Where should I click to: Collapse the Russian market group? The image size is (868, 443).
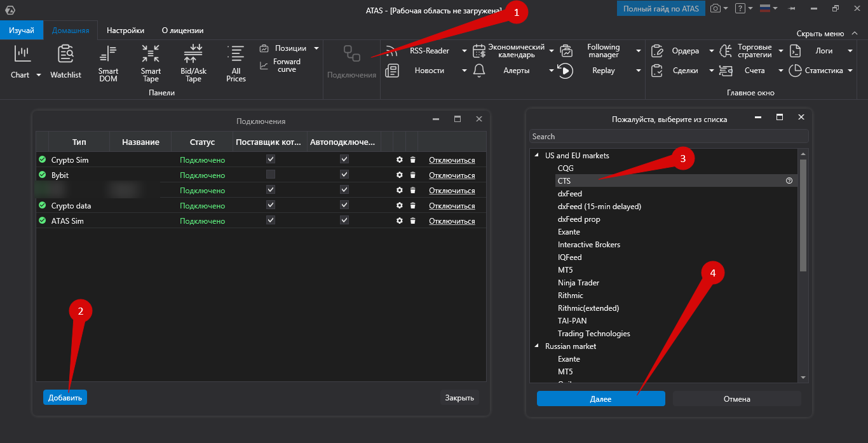tap(537, 346)
